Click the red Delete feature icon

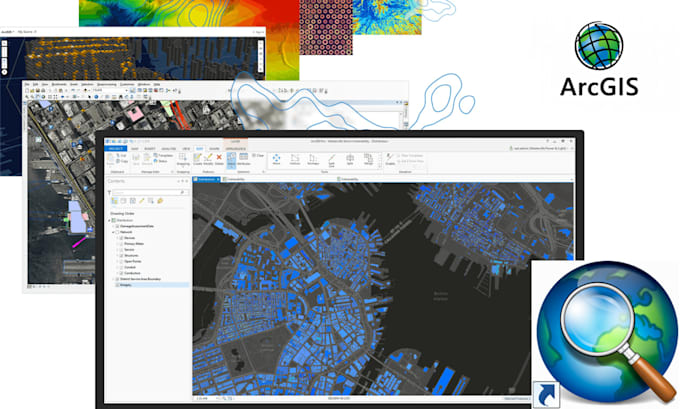coord(219,159)
